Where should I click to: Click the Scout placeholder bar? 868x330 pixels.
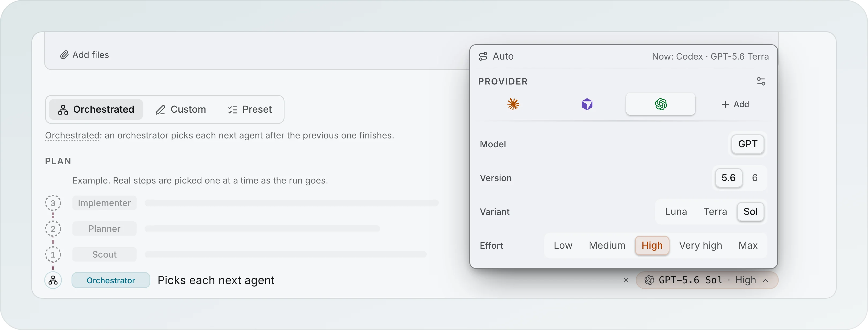click(285, 254)
